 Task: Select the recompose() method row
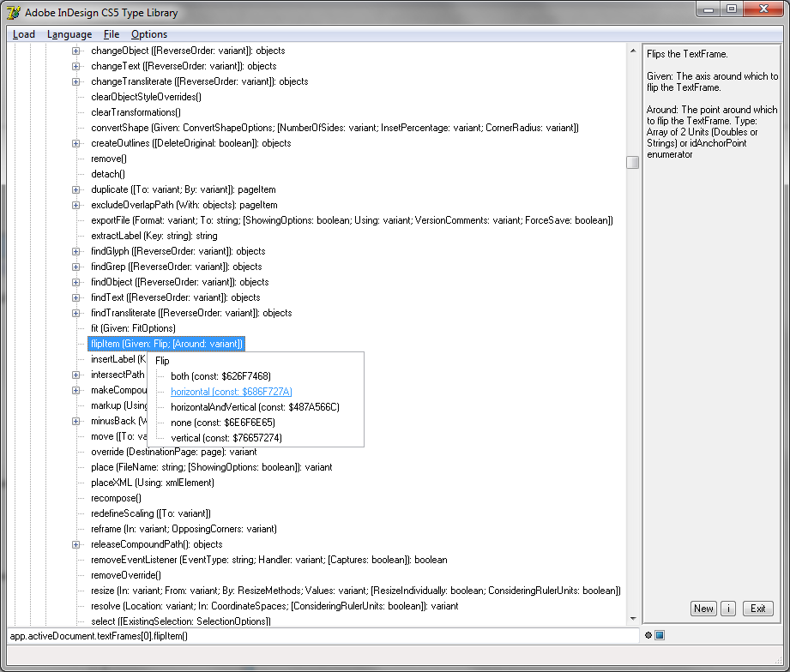click(x=116, y=498)
